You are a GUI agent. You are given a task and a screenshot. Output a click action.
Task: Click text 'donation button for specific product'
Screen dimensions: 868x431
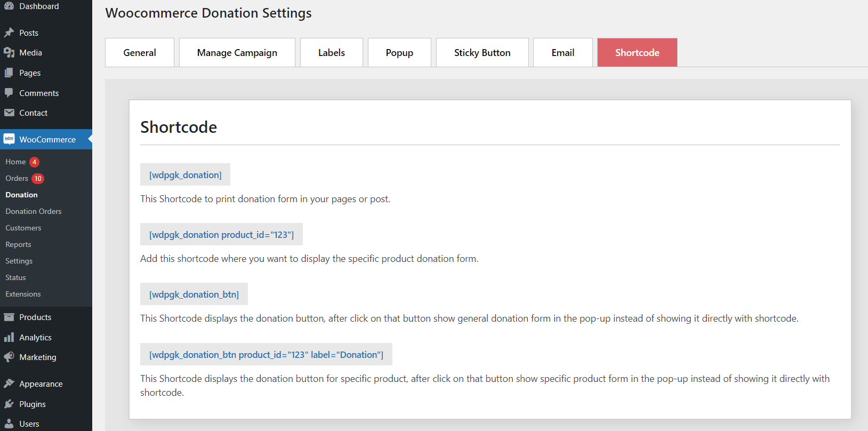click(x=332, y=379)
